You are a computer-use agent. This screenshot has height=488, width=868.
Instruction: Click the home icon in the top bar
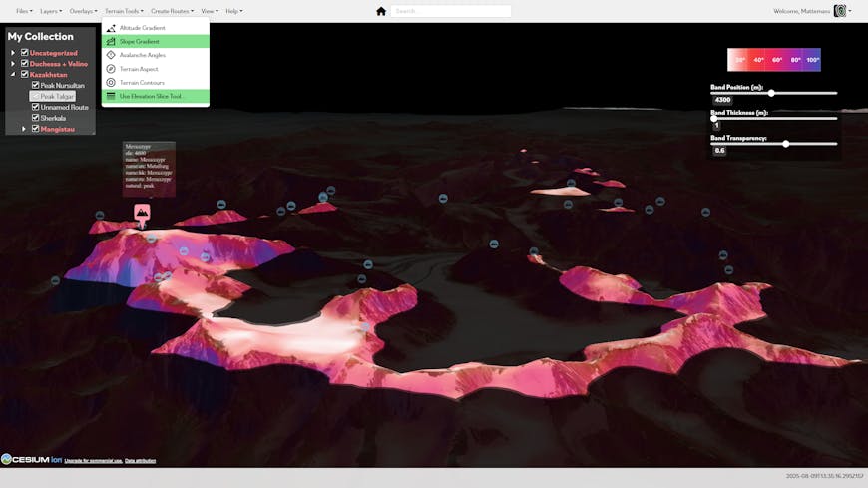pos(381,11)
